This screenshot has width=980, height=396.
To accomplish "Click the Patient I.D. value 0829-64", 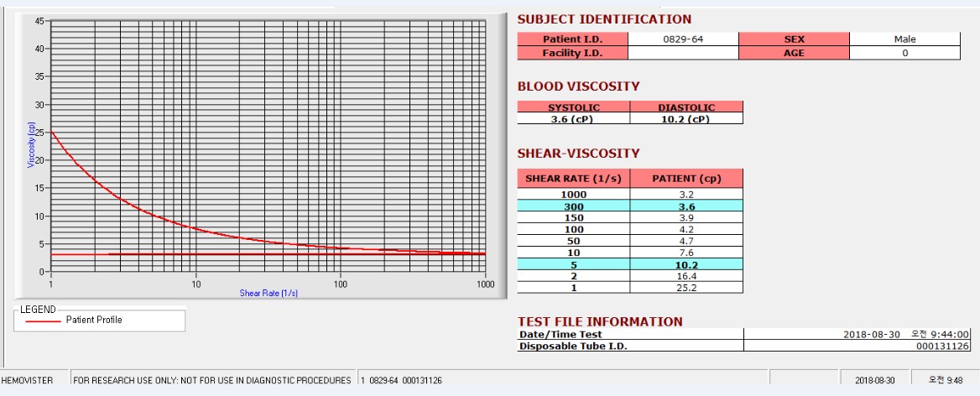I will (x=683, y=39).
